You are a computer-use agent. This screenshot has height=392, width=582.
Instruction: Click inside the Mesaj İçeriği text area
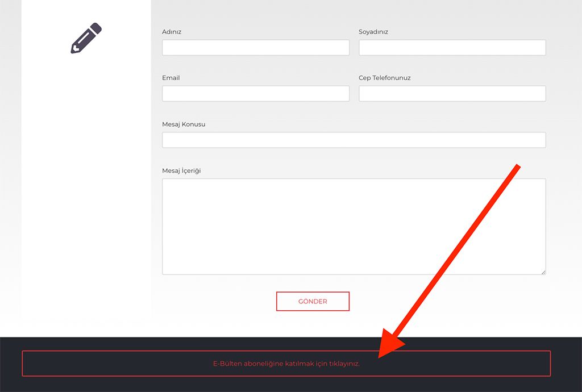click(354, 227)
